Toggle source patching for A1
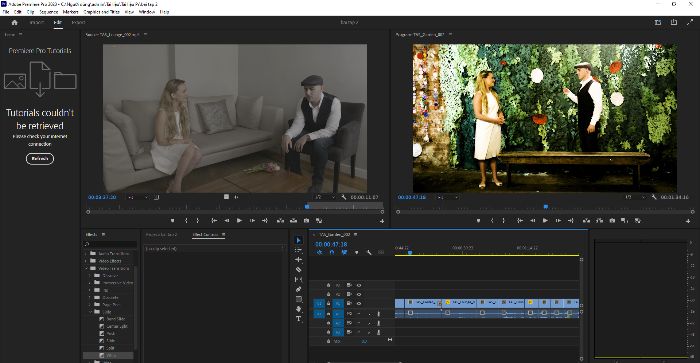Image resolution: width=700 pixels, height=363 pixels. pos(319,314)
